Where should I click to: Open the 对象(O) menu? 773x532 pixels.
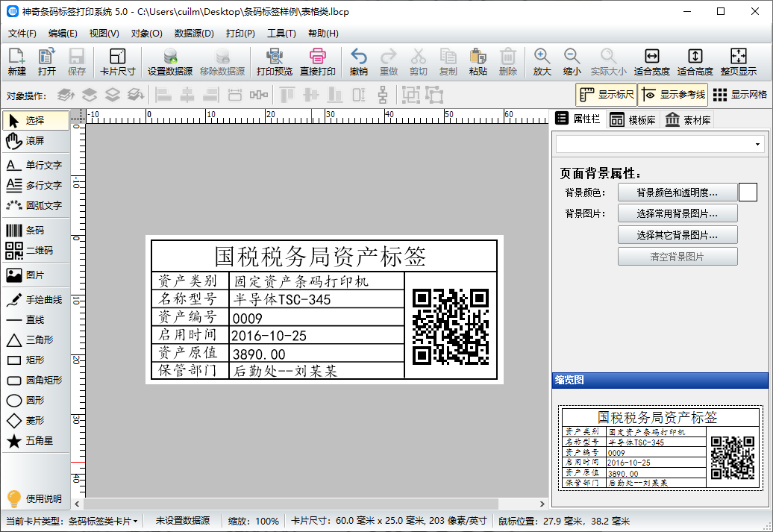coord(146,34)
